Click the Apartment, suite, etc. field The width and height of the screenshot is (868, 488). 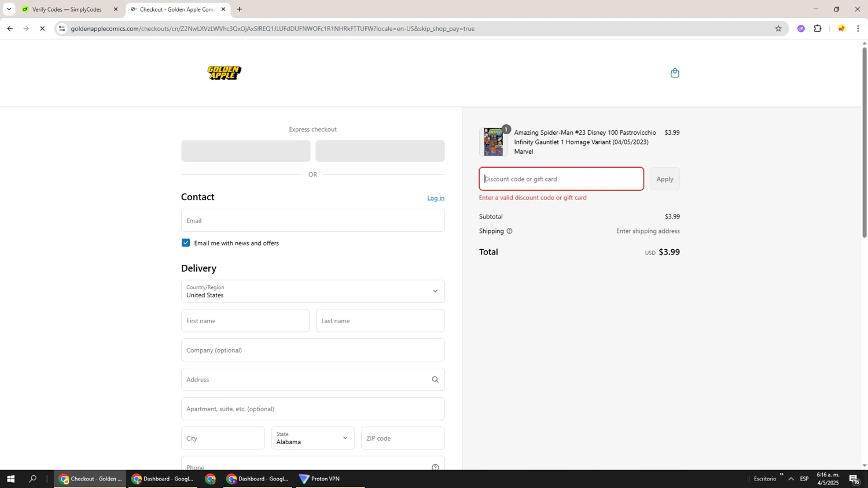point(312,409)
